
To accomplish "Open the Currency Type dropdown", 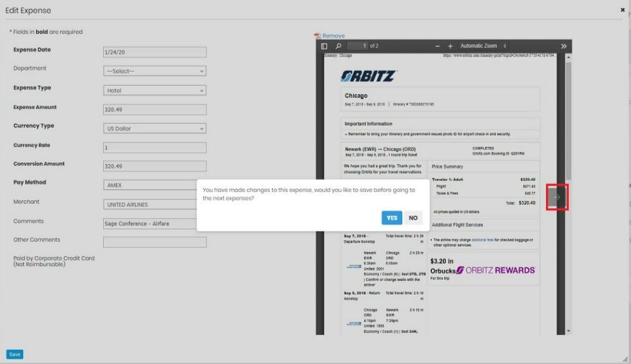I will (x=155, y=129).
